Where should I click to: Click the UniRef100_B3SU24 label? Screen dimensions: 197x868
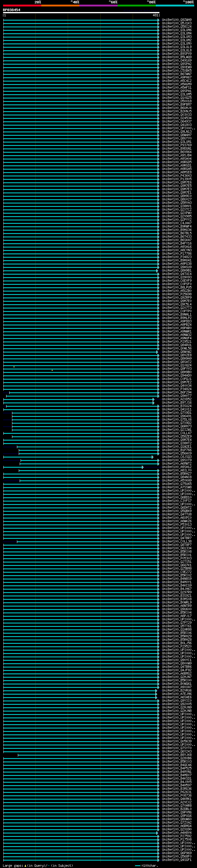point(177,406)
